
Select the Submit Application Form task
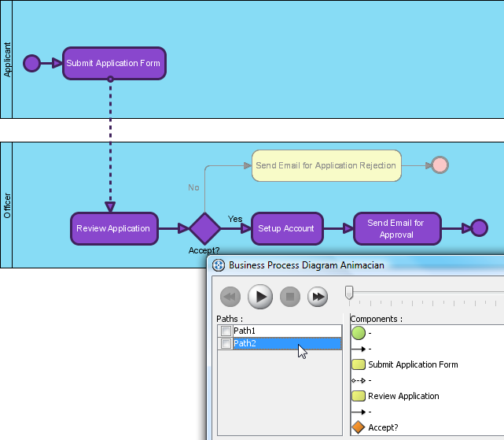pos(114,63)
